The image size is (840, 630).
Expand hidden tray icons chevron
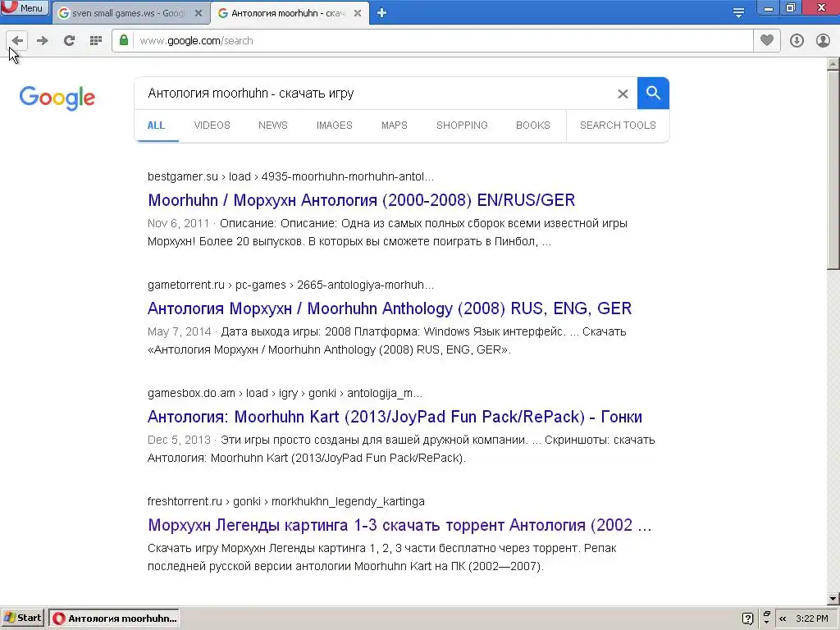click(783, 619)
